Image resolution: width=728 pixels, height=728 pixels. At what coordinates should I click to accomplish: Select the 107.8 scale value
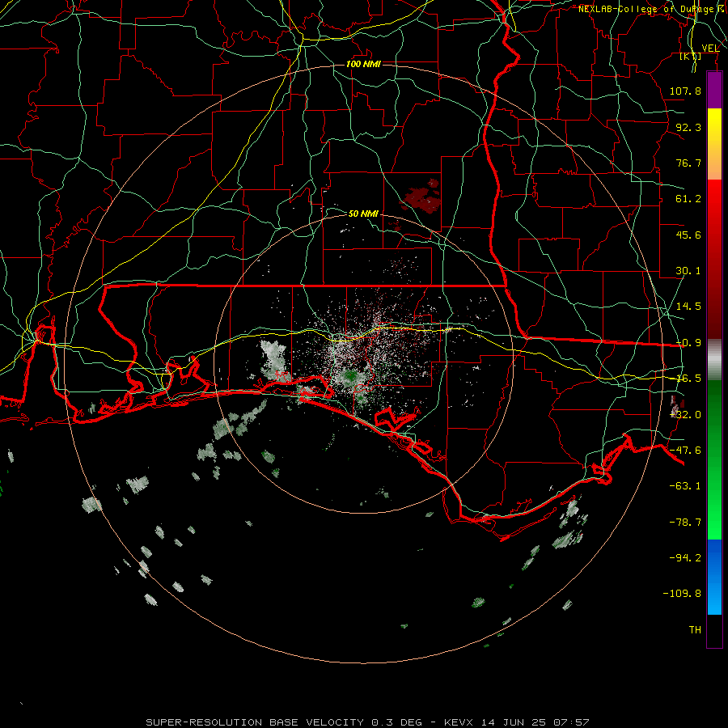(685, 91)
